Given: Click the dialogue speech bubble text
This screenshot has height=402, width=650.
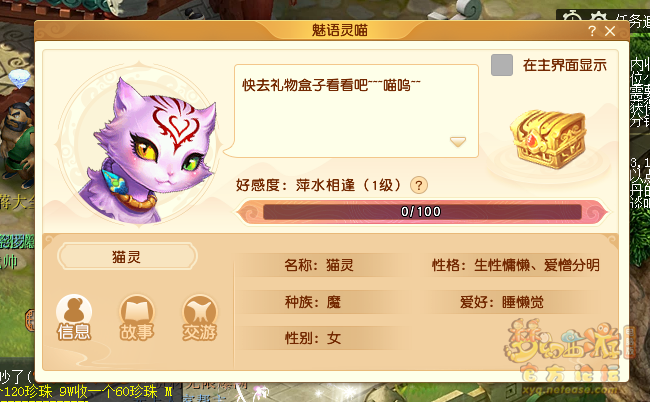Looking at the screenshot, I should [x=331, y=85].
